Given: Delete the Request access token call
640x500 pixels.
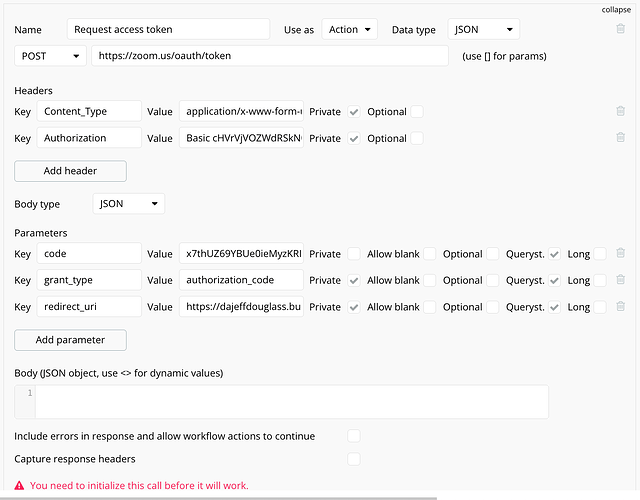Looking at the screenshot, I should click(x=621, y=29).
